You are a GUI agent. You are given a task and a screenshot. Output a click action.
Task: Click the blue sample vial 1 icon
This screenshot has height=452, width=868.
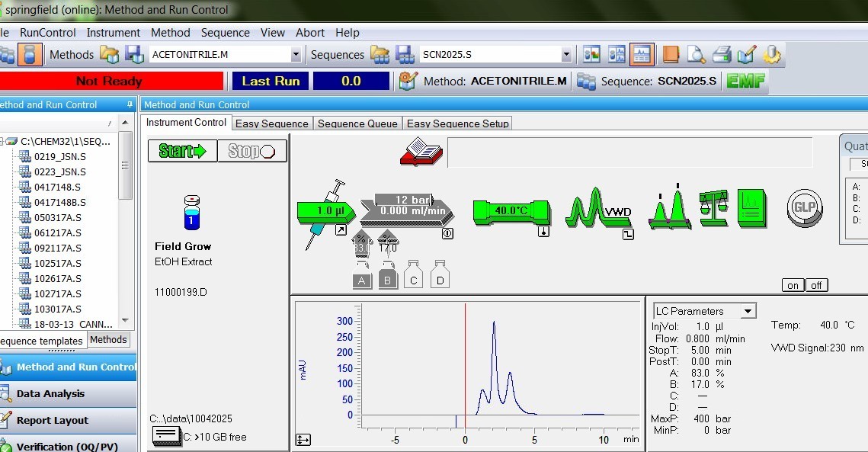(x=191, y=213)
